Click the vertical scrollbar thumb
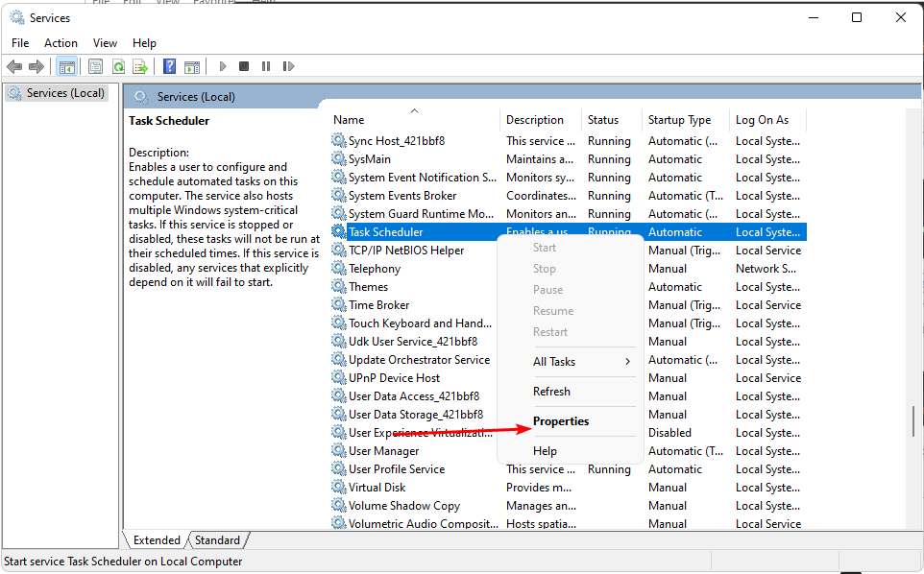Viewport: 924px width, 574px height. coord(913,422)
